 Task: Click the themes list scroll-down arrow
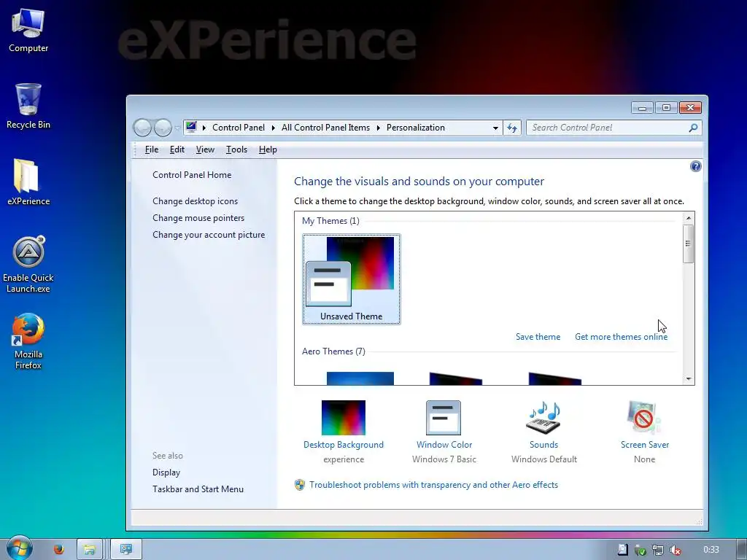coord(689,379)
